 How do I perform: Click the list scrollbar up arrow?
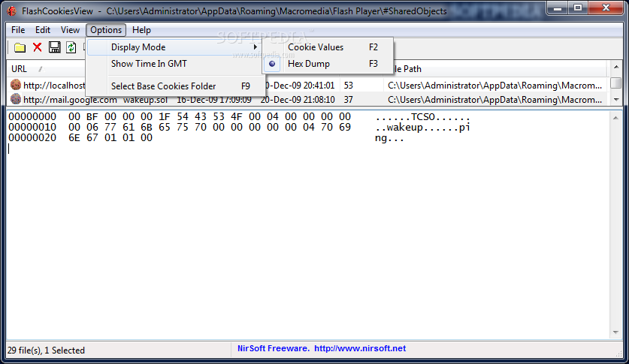coord(615,67)
